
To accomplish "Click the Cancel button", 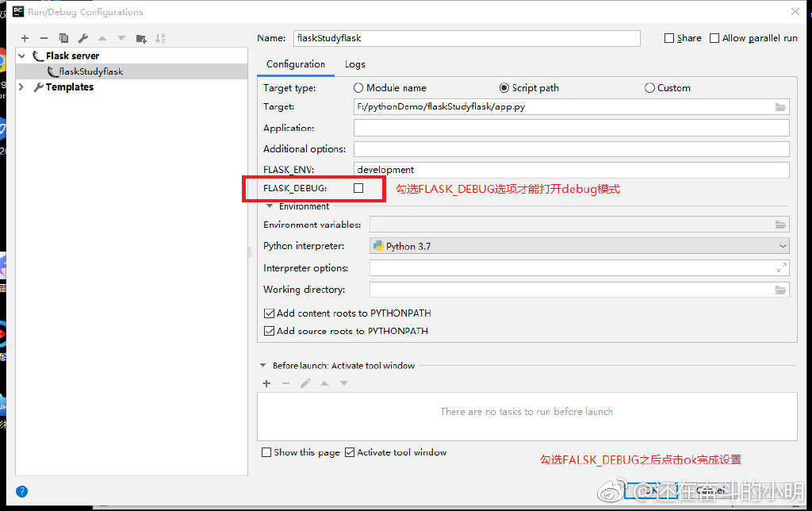I will [x=710, y=490].
